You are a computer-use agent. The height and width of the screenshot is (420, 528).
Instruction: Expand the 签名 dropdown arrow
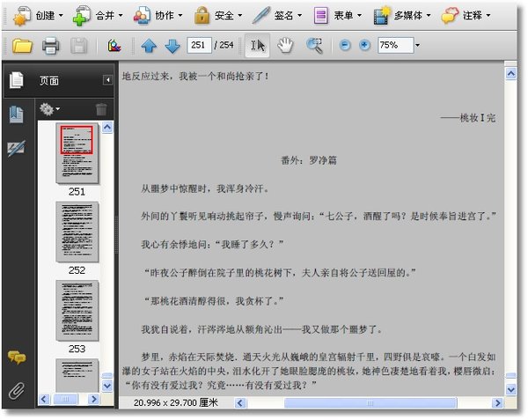pyautogui.click(x=300, y=16)
